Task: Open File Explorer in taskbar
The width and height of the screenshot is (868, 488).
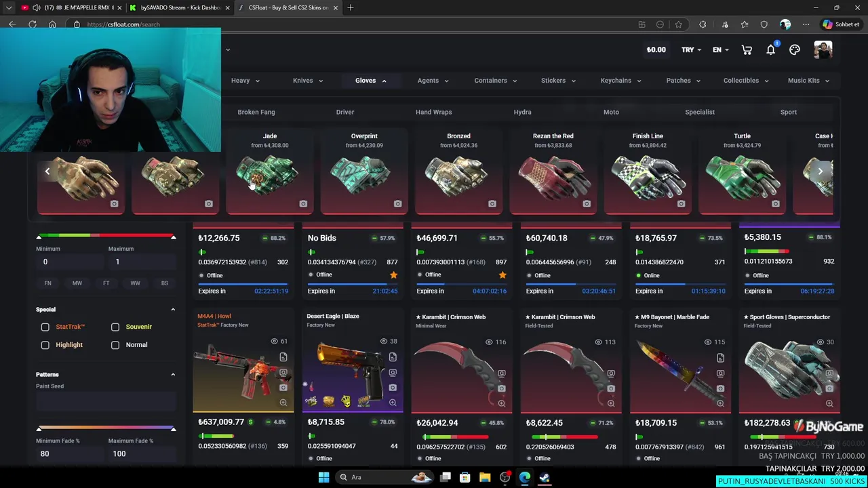Action: (485, 477)
